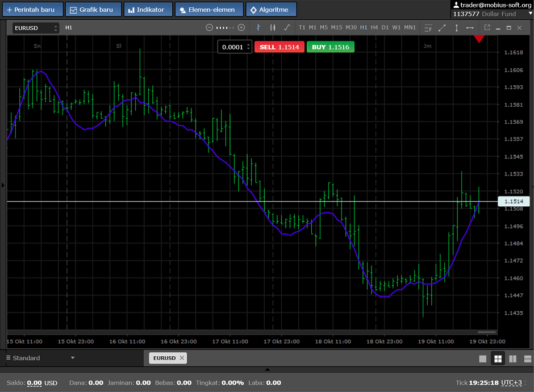Screen dimensions: 534x392
Task: Click the BUY 1.1516 button
Action: [331, 47]
